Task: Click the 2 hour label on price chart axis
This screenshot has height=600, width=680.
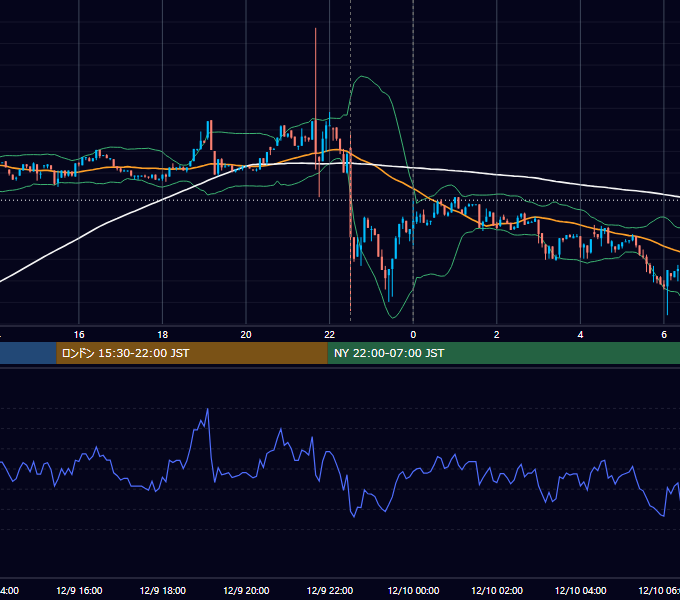Action: (x=497, y=335)
